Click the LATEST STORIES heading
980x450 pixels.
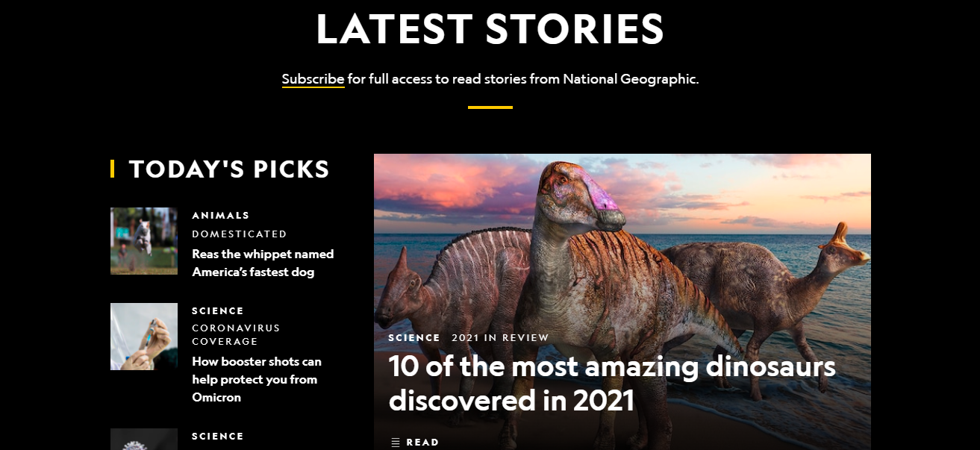(490, 29)
